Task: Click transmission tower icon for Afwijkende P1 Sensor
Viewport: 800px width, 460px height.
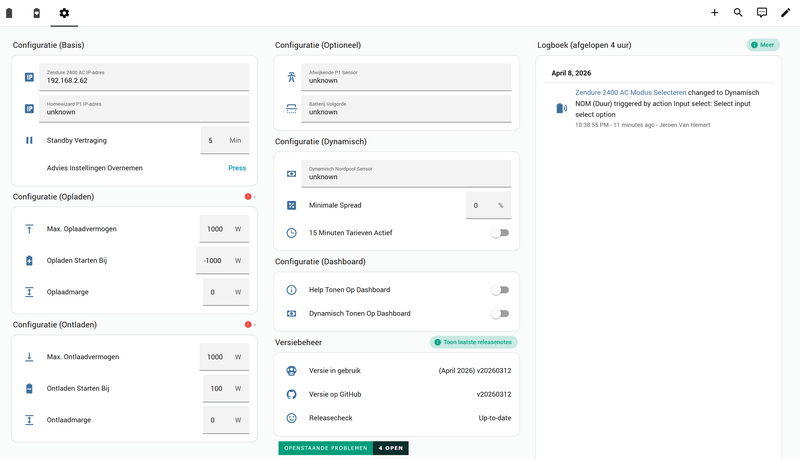Action: pyautogui.click(x=291, y=77)
